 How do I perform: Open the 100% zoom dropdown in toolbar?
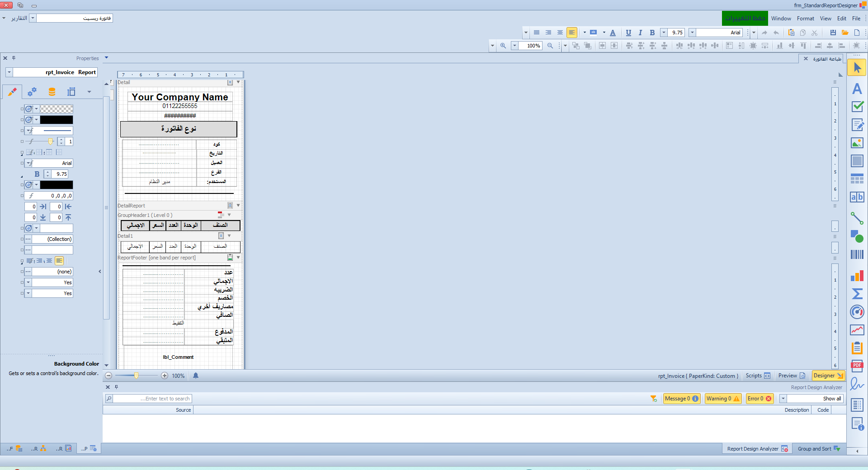514,46
